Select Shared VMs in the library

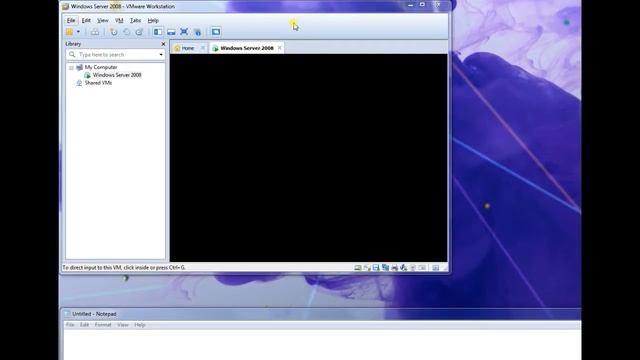click(x=98, y=83)
